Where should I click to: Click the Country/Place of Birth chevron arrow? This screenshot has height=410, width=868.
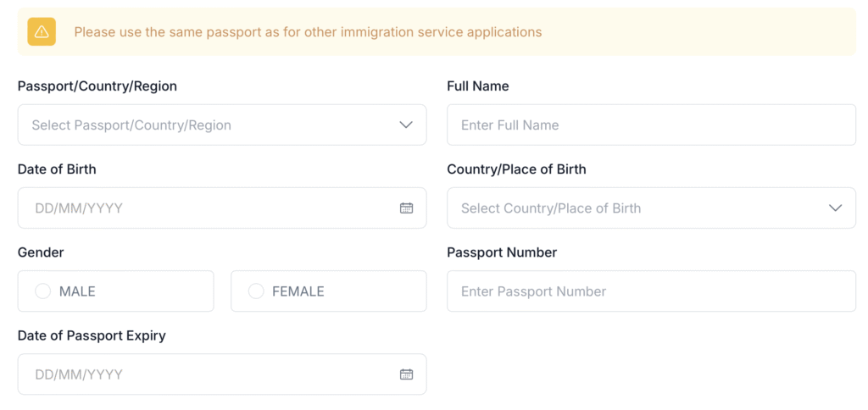coord(836,208)
